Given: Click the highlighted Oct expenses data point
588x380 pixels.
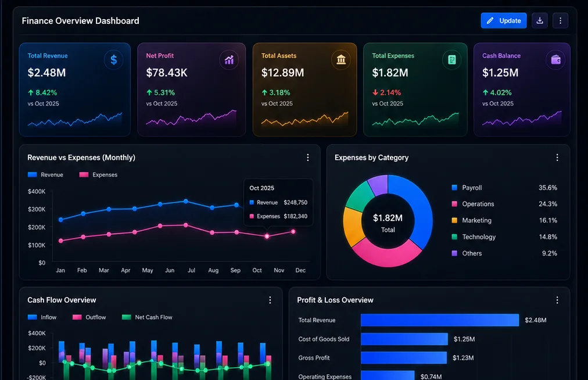Looking at the screenshot, I should (267, 236).
